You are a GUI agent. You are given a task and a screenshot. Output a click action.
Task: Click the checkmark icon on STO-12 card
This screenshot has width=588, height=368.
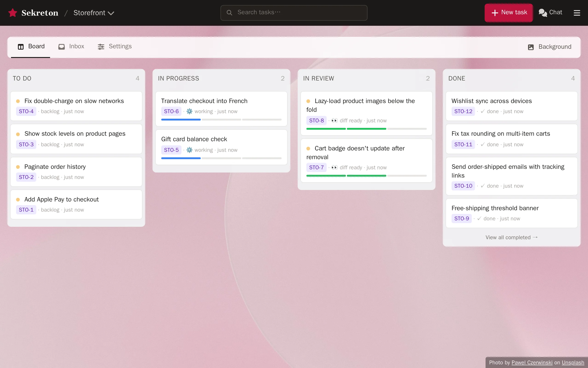click(x=483, y=111)
